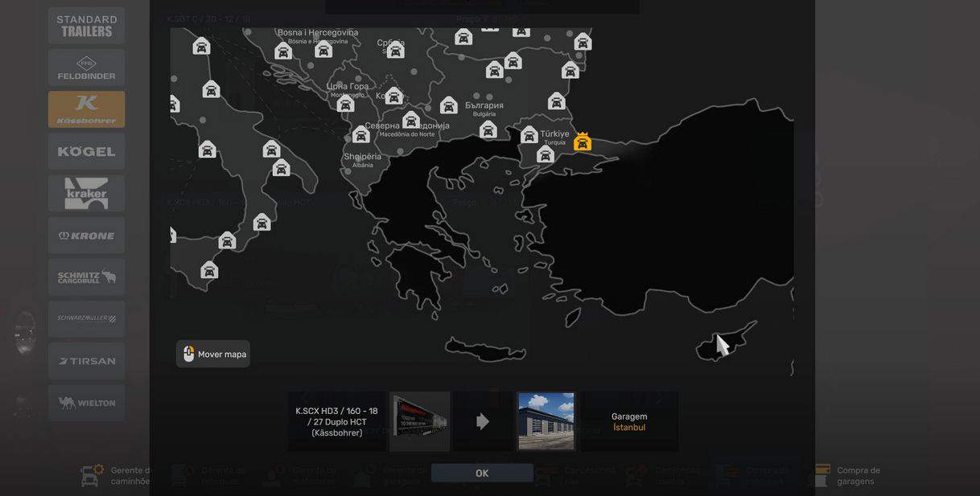Select garage marker above Shqipëria label
The width and height of the screenshot is (980, 496).
[x=360, y=135]
